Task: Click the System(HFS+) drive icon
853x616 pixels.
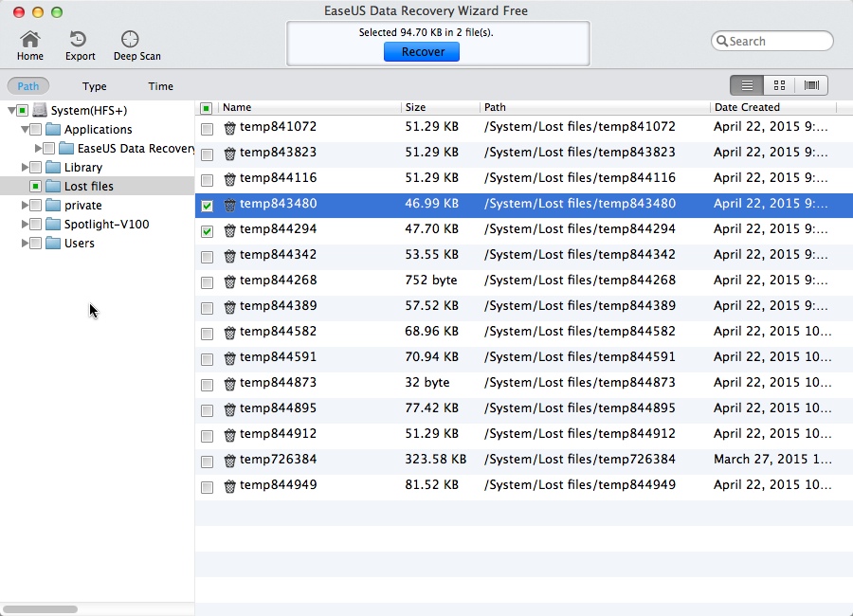Action: (39, 111)
